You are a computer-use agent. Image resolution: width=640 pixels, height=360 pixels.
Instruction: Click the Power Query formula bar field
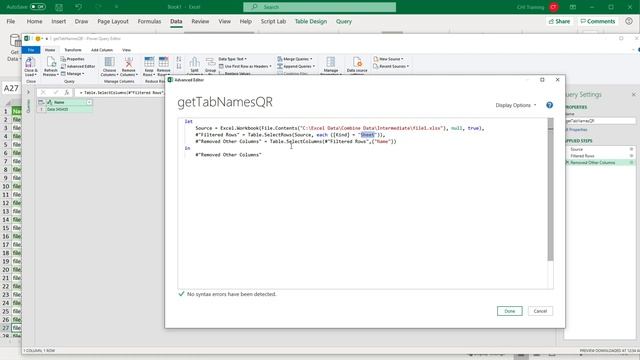pos(120,93)
